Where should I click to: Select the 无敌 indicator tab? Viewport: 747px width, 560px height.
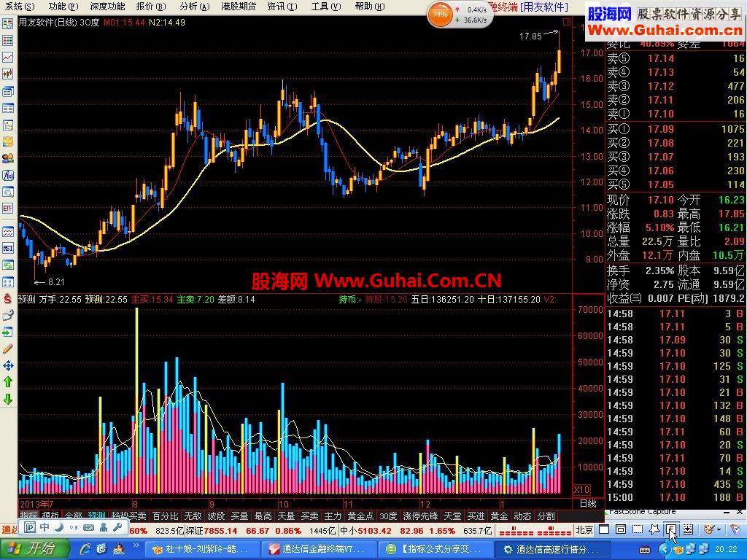click(193, 516)
